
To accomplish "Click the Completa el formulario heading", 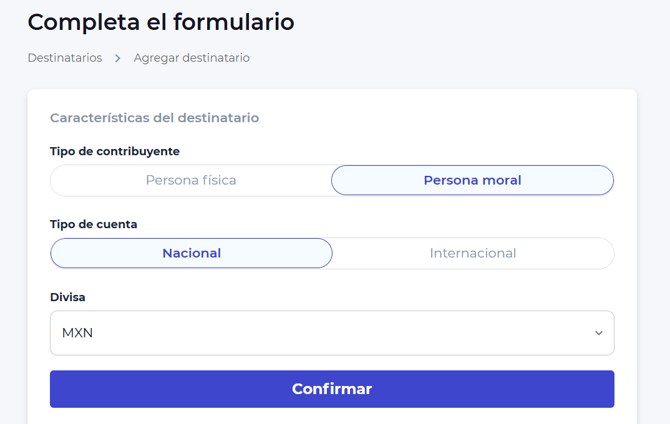I will [x=161, y=22].
